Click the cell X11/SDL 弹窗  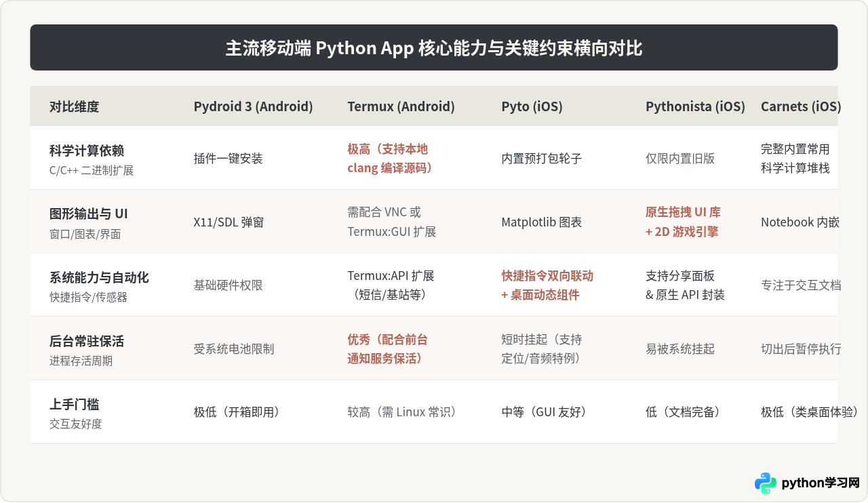229,222
